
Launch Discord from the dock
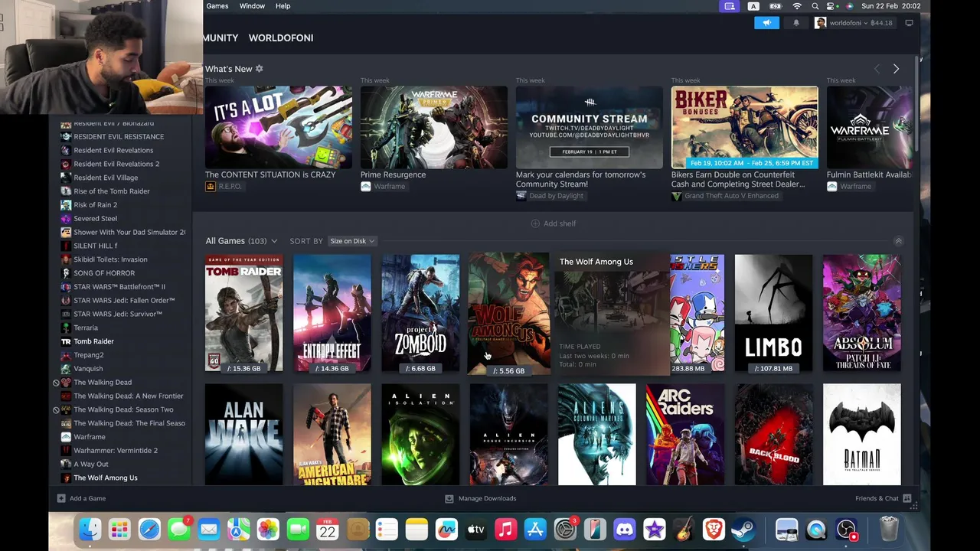coord(625,530)
